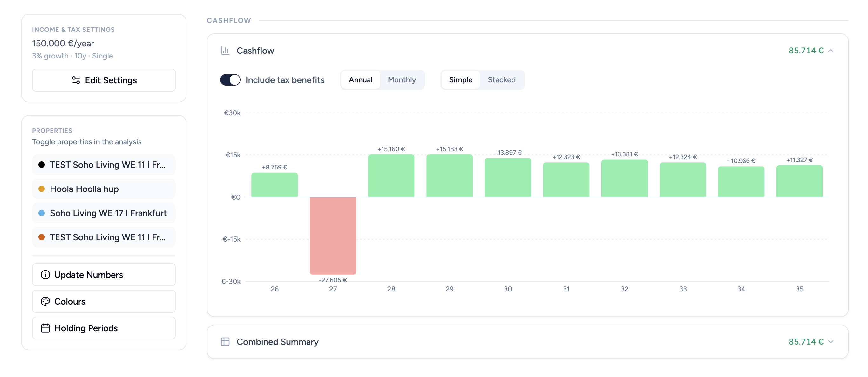Screen dimensions: 868x377
Task: Switch to Monthly cashflow view
Action: point(402,79)
